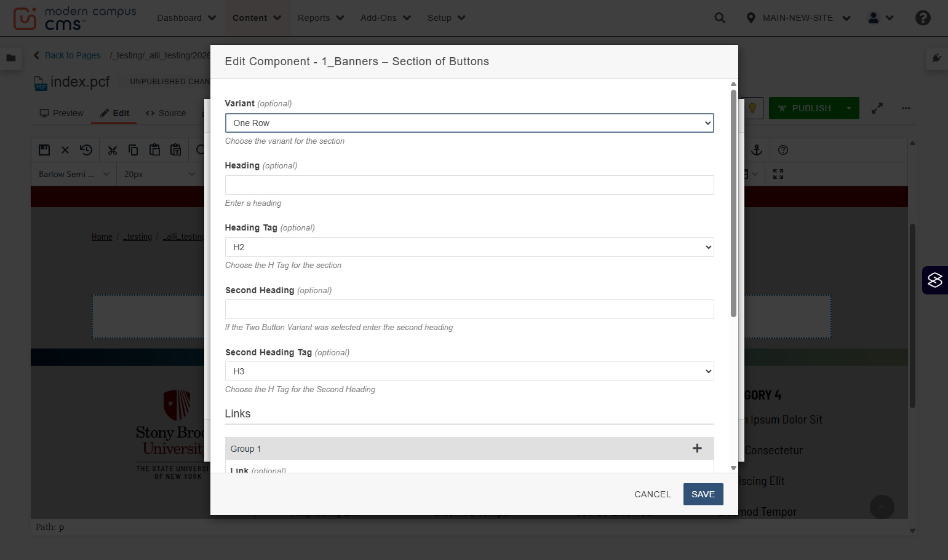This screenshot has height=560, width=948.
Task: Click the editor help circle icon
Action: click(x=783, y=150)
